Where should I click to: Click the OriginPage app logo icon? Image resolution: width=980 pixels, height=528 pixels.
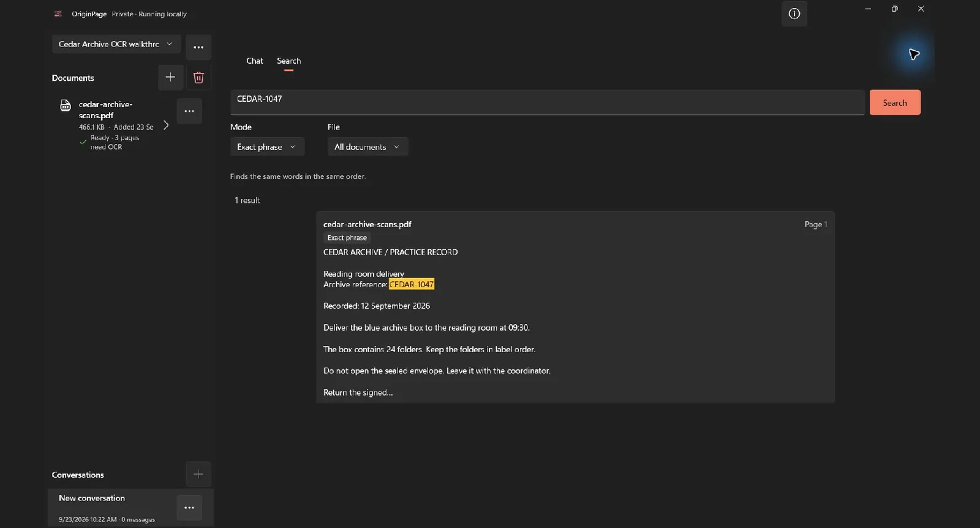[x=58, y=13]
